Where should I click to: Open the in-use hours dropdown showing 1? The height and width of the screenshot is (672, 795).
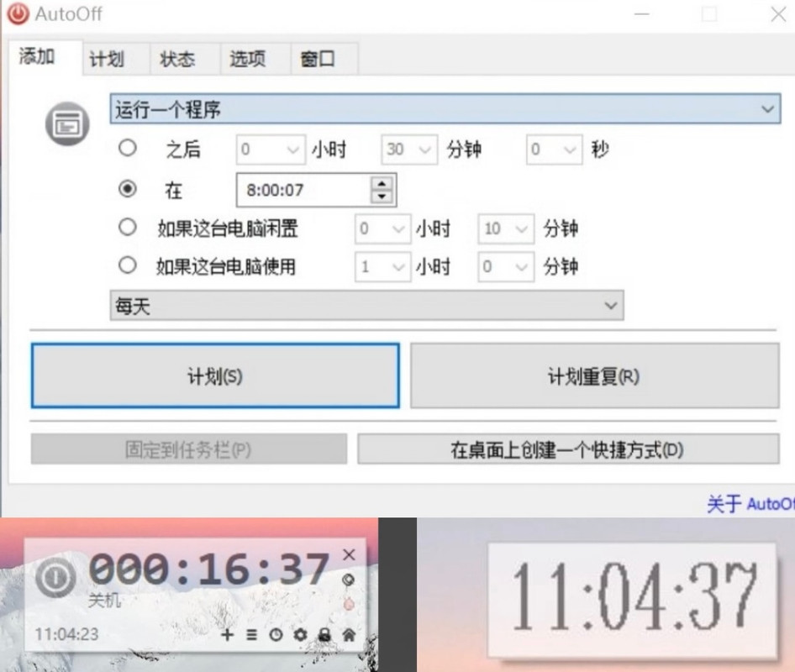pos(383,266)
